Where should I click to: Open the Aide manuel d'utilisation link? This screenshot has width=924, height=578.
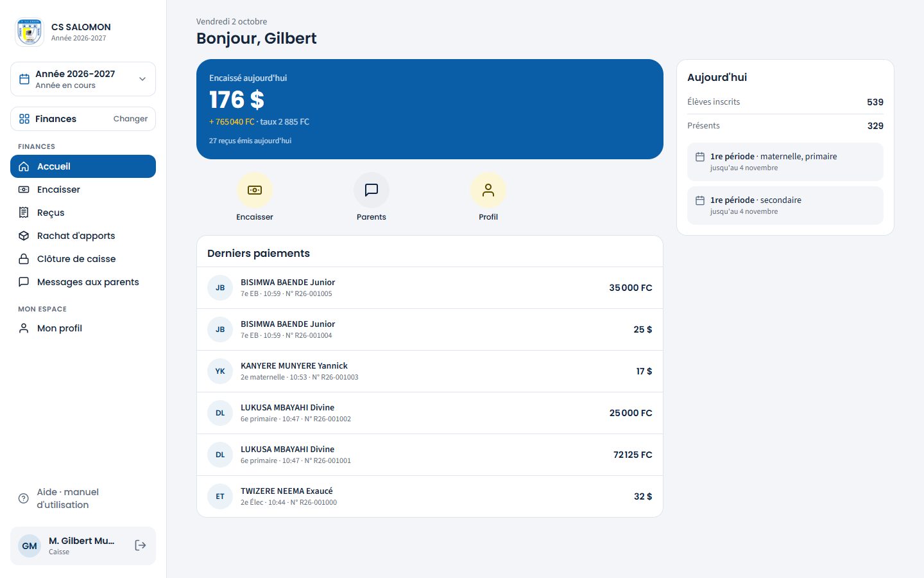coord(83,498)
